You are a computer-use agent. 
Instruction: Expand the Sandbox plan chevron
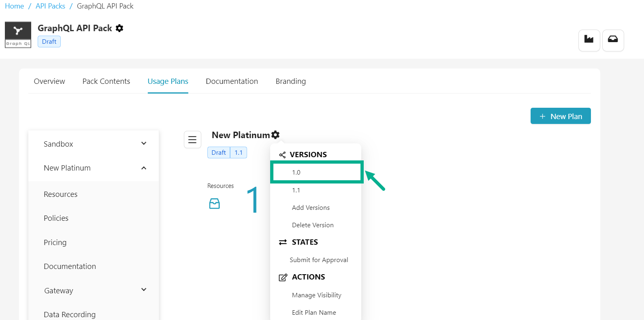pos(144,144)
